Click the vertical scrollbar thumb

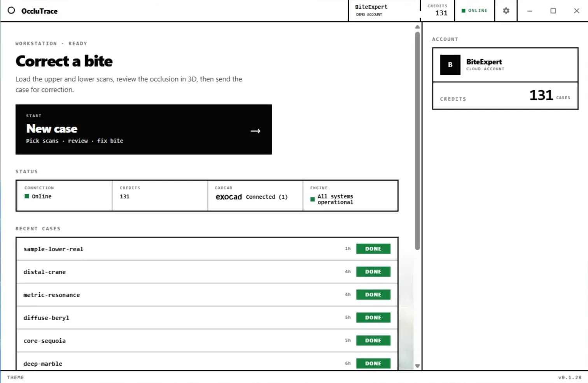[417, 141]
